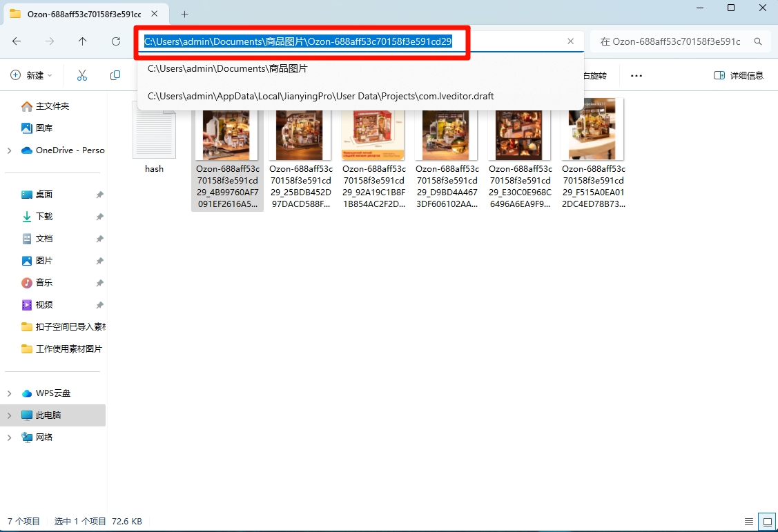The image size is (778, 532).
Task: Expand the OneDrive tree node
Action: click(x=9, y=150)
